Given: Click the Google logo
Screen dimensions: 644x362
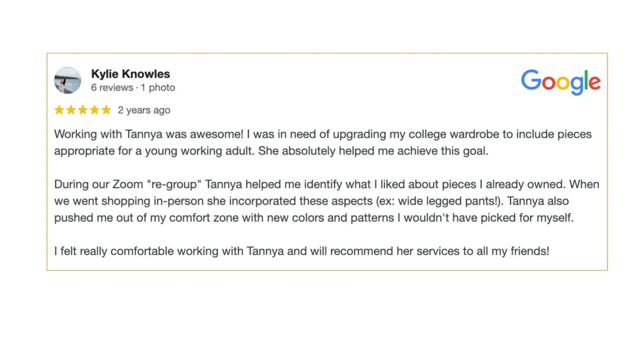Looking at the screenshot, I should click(x=561, y=83).
